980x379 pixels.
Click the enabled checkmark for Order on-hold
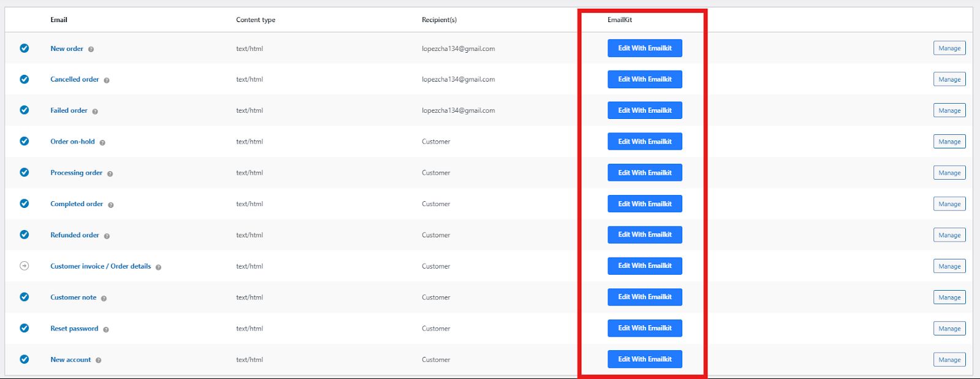(24, 141)
